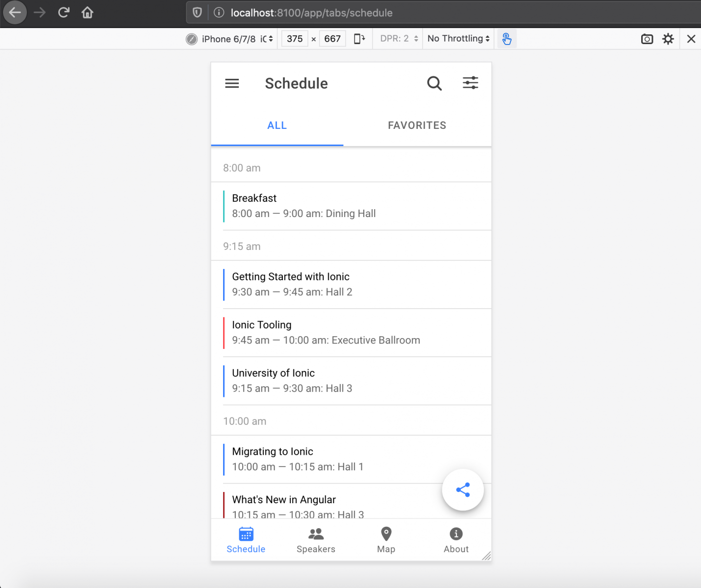Click the 8:00 am time divider
This screenshot has width=701, height=588.
click(x=351, y=168)
